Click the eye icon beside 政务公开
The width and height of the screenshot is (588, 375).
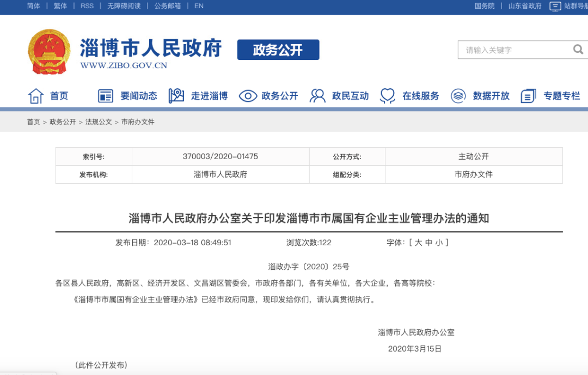click(248, 96)
